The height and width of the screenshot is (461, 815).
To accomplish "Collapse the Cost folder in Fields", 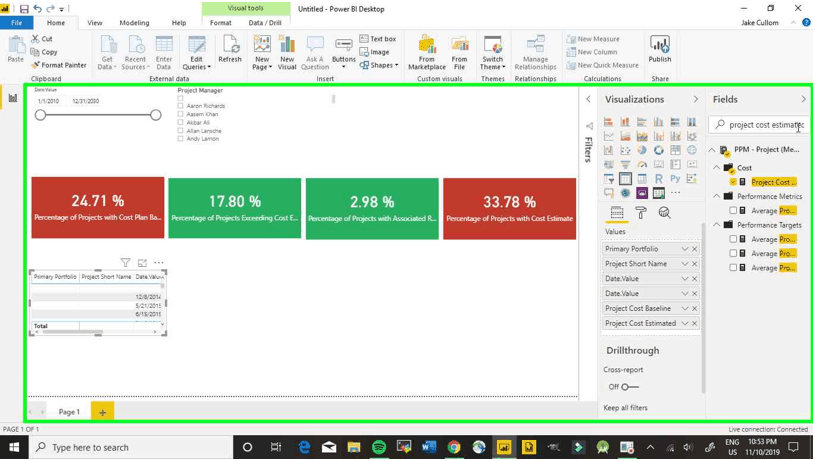I will point(716,167).
